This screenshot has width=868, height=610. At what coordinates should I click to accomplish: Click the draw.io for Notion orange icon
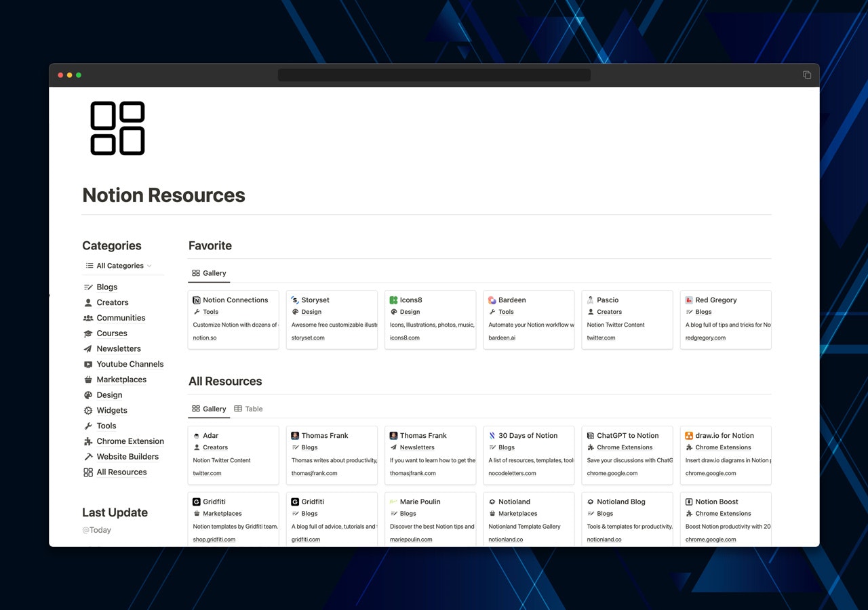click(689, 436)
